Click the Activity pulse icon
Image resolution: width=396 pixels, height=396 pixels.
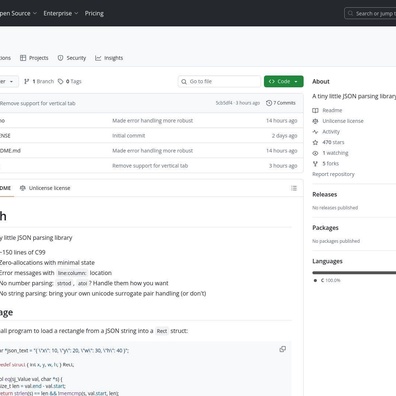[315, 132]
